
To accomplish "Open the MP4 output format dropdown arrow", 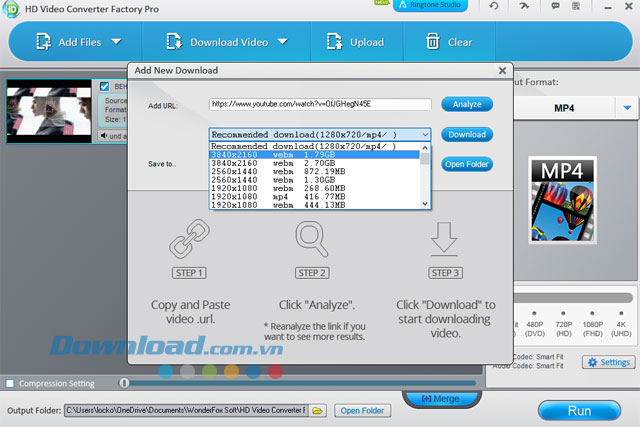I will (x=627, y=108).
